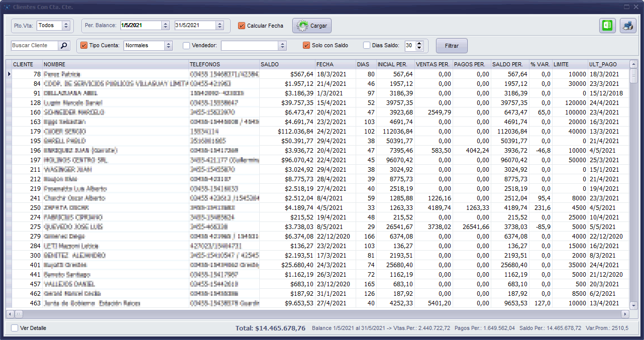The image size is (644, 340).
Task: Click the Cargar button with gear icon
Action: pyautogui.click(x=312, y=26)
